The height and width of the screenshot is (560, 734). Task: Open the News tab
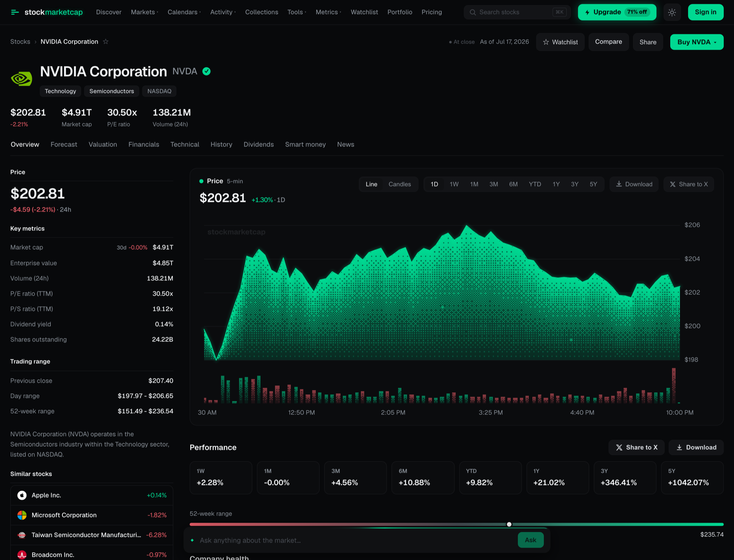click(x=346, y=144)
